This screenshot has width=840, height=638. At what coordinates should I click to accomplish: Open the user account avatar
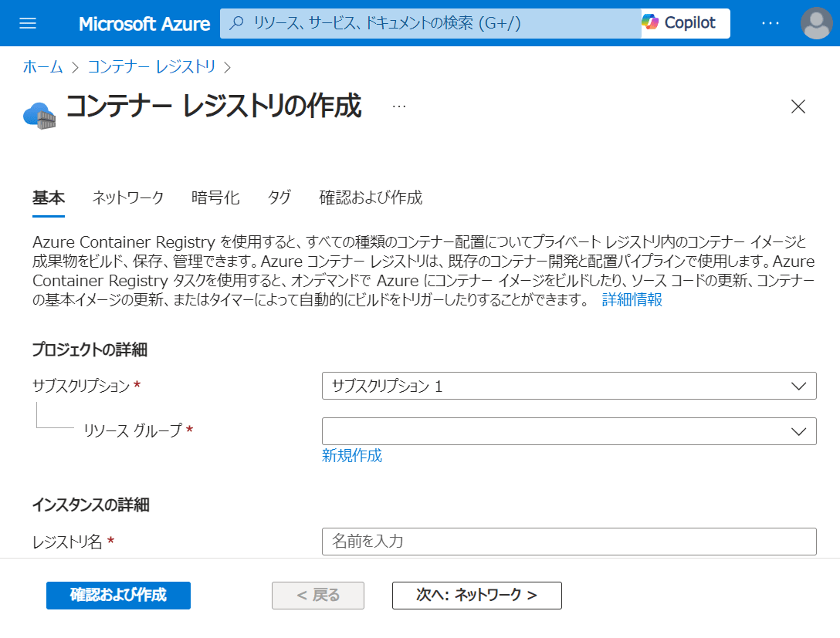point(816,23)
